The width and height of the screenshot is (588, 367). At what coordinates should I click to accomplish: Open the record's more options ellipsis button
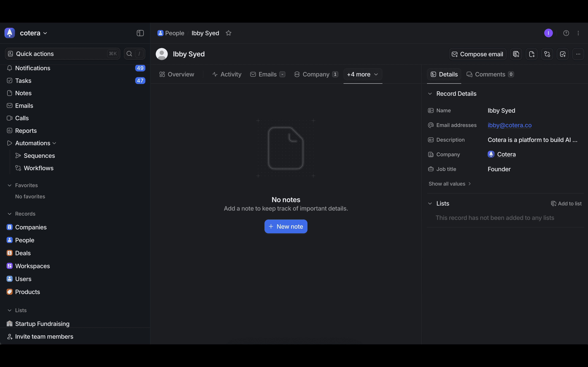click(x=578, y=54)
